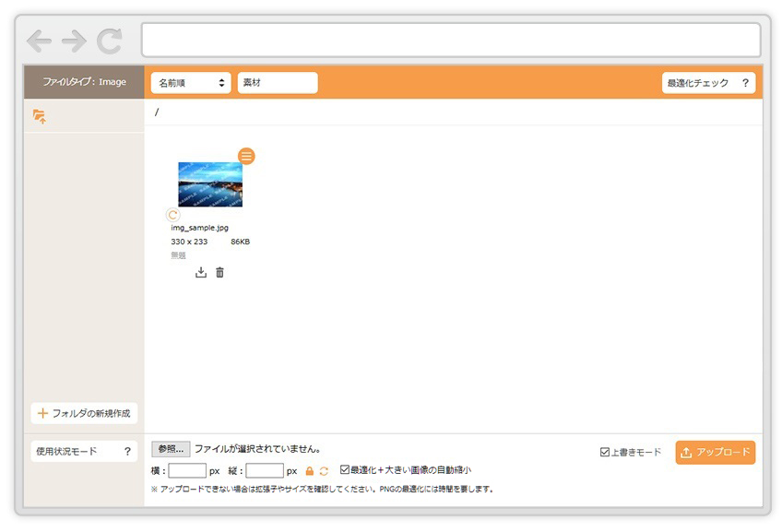Reload the page with the refresh icon
This screenshot has width=782, height=532.
coord(109,41)
